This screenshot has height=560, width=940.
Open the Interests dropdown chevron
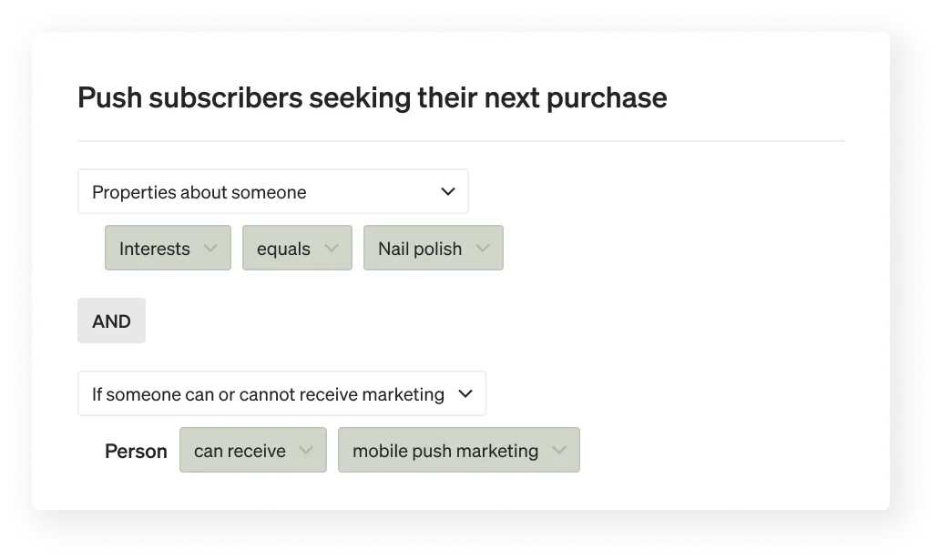point(212,248)
